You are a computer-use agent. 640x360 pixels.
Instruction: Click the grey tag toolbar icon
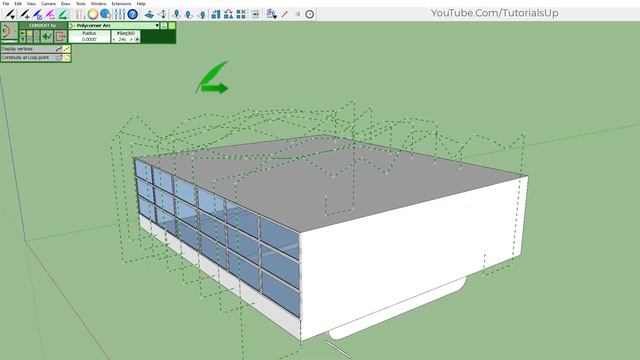click(x=255, y=15)
